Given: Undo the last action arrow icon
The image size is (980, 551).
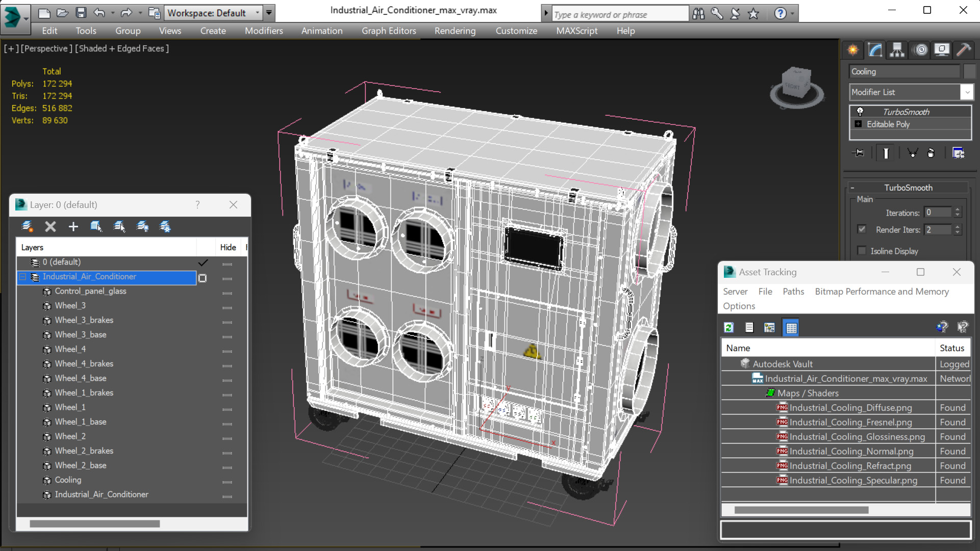Looking at the screenshot, I should click(99, 13).
